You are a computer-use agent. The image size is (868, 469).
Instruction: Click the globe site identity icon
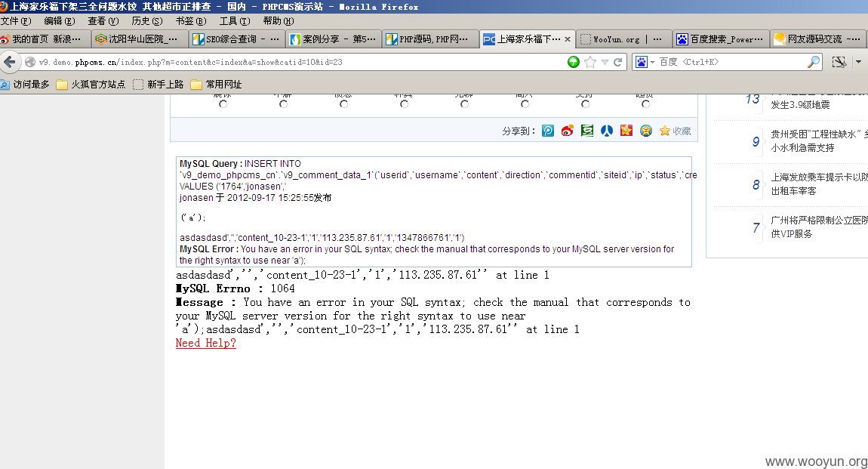pyautogui.click(x=30, y=62)
